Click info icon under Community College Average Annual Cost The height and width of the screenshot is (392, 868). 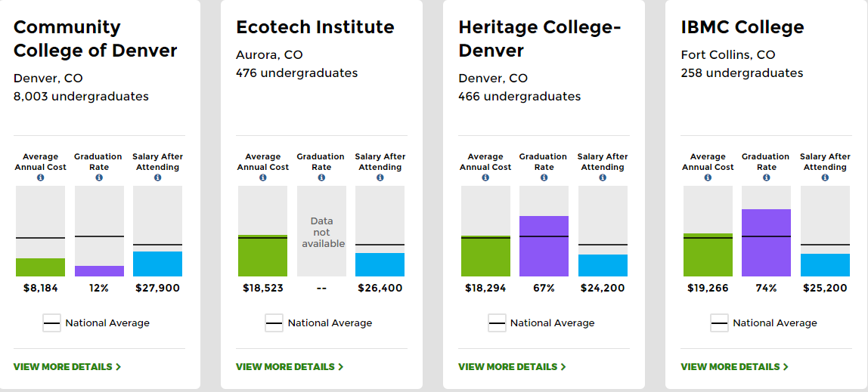41,177
